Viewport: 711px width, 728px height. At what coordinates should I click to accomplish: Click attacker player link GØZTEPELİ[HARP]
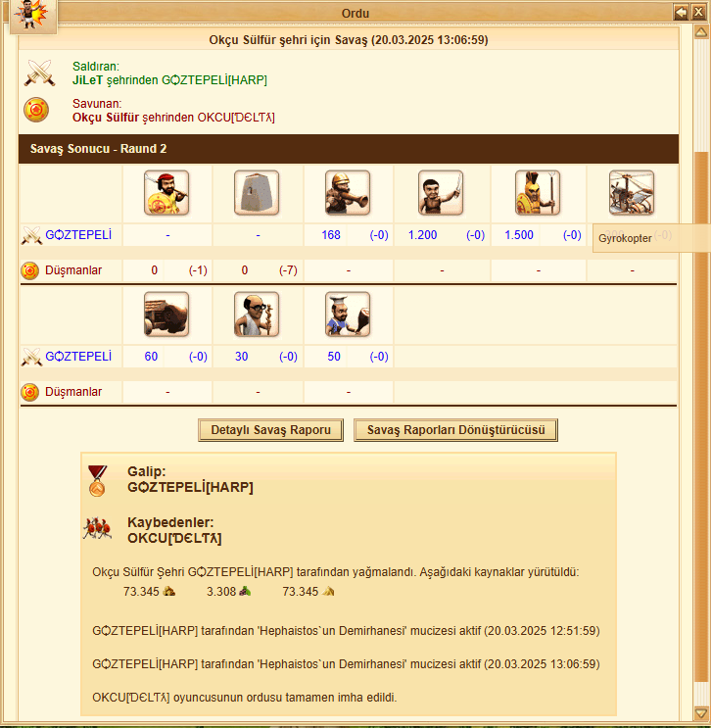point(213,80)
